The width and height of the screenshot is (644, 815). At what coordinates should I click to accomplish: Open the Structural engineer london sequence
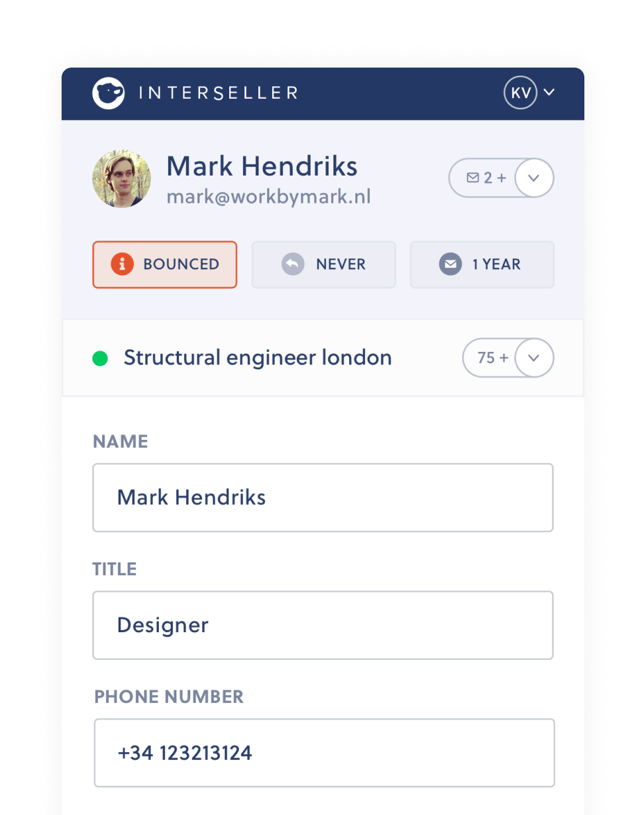pos(258,358)
